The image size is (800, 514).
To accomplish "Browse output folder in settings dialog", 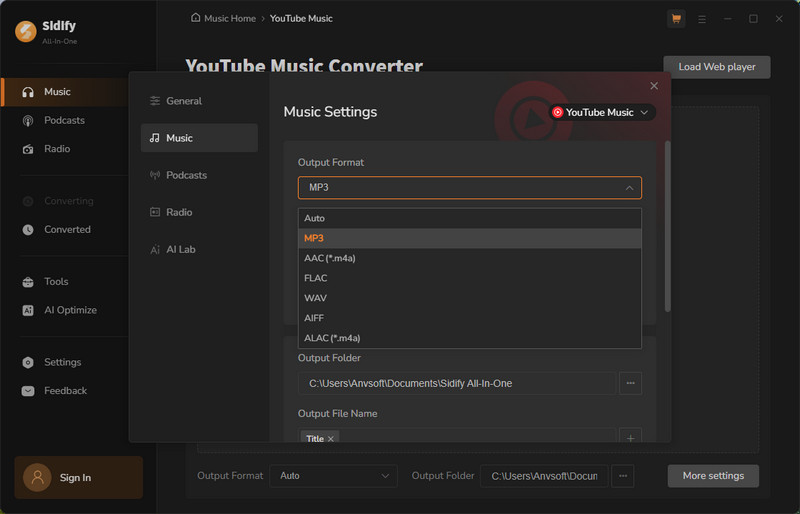I will pyautogui.click(x=631, y=383).
